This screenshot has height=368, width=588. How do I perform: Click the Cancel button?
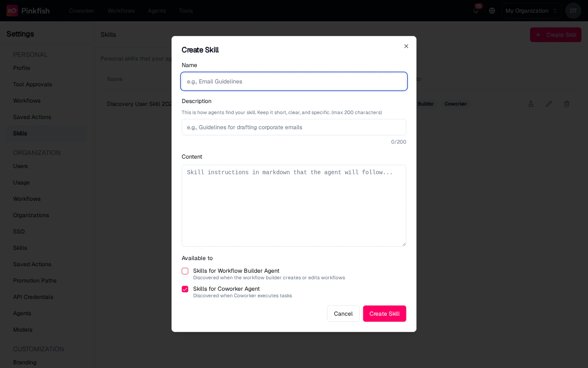[343, 314]
